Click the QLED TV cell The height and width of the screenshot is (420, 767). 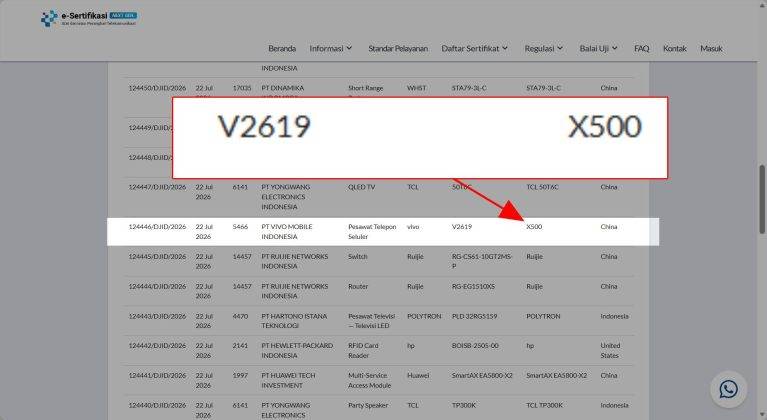pos(361,187)
